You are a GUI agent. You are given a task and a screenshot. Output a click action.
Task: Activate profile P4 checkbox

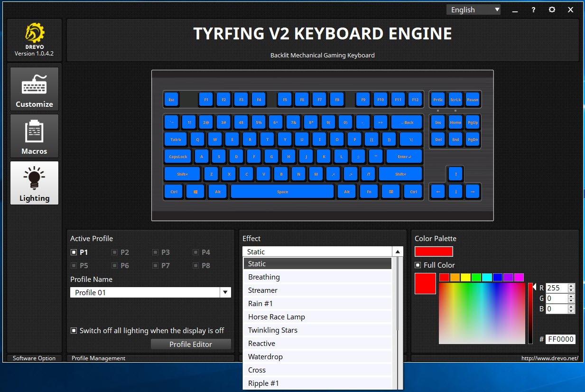click(195, 252)
